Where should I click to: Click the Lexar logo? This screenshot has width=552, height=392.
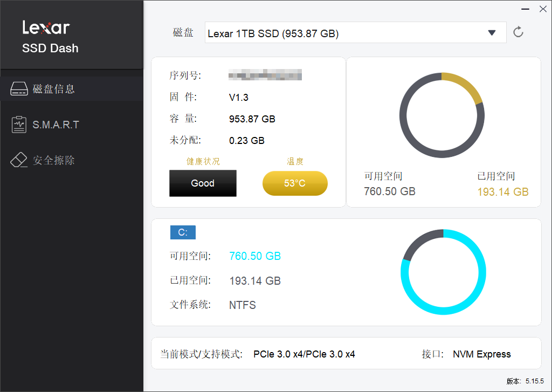click(x=46, y=27)
